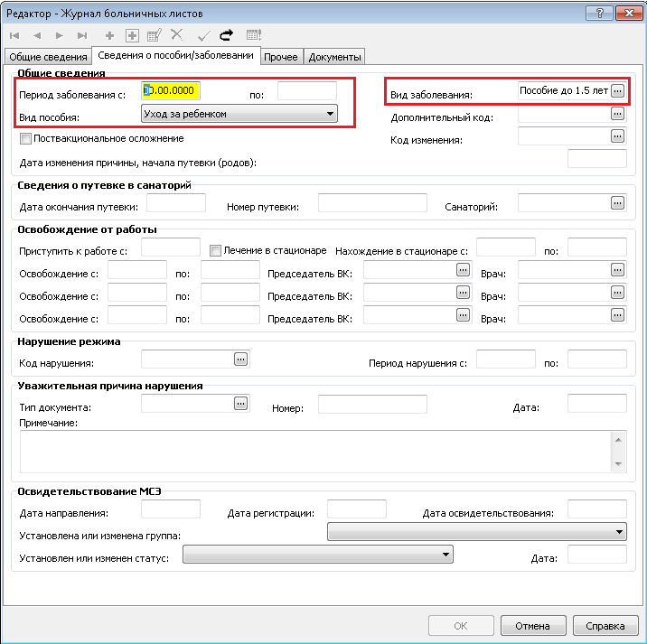Expand Установлен или изменен статус dropdown
The image size is (647, 644).
pos(445,555)
